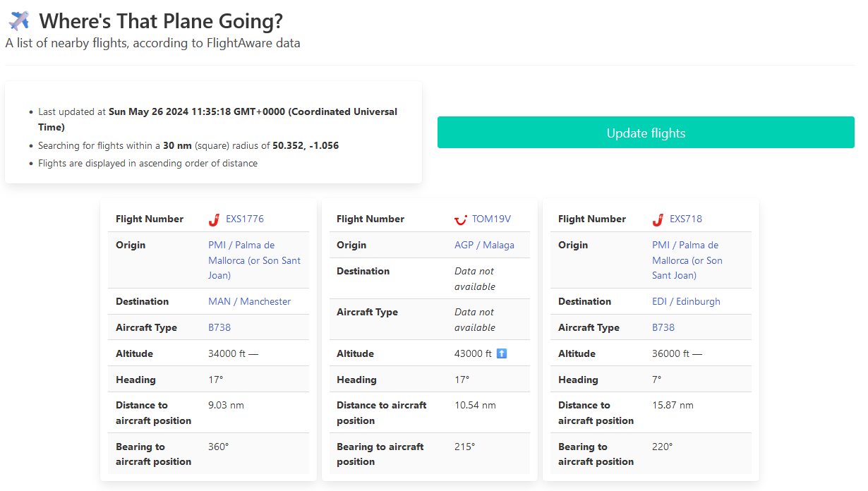Click the airplane emoji in the page title
This screenshot has height=491, width=868.
click(x=19, y=21)
